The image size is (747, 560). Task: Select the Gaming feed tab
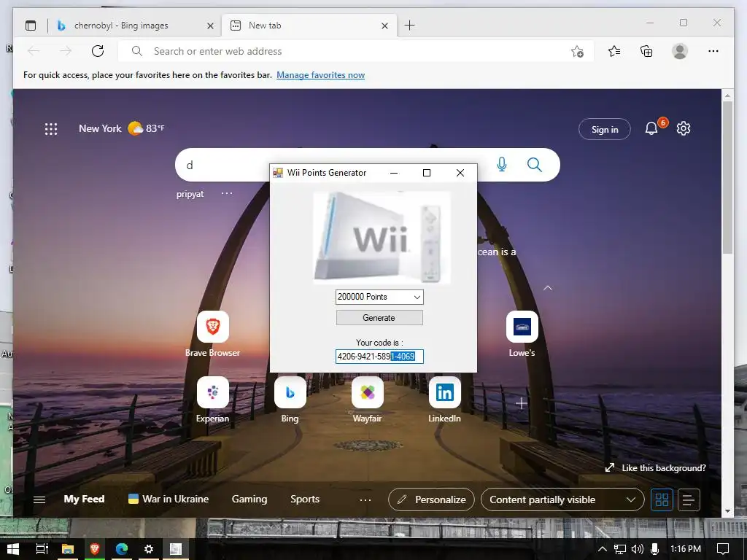click(x=249, y=499)
